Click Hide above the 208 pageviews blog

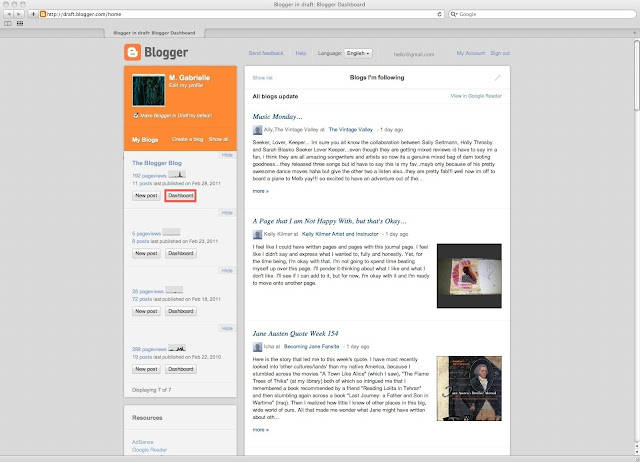[x=227, y=329]
